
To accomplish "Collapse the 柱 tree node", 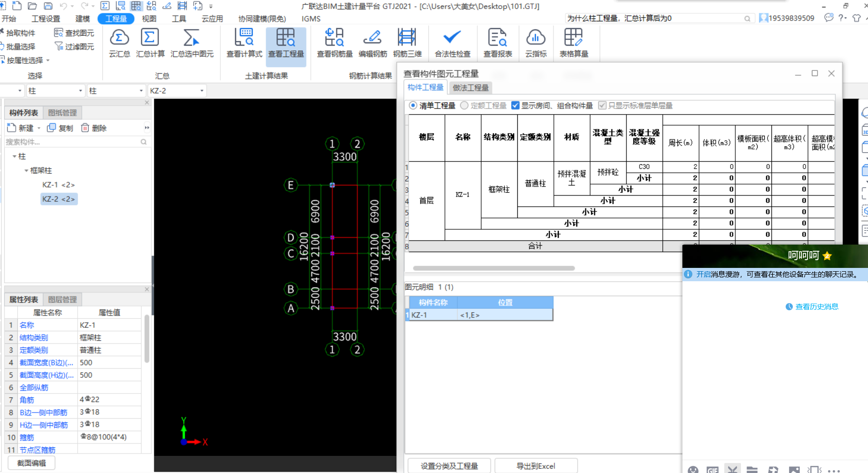I will pyautogui.click(x=14, y=156).
